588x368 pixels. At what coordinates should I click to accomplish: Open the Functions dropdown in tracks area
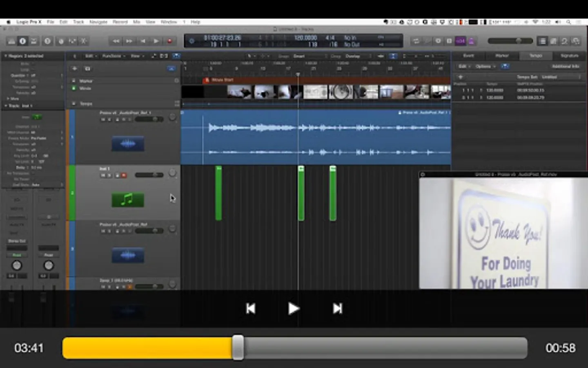(112, 56)
